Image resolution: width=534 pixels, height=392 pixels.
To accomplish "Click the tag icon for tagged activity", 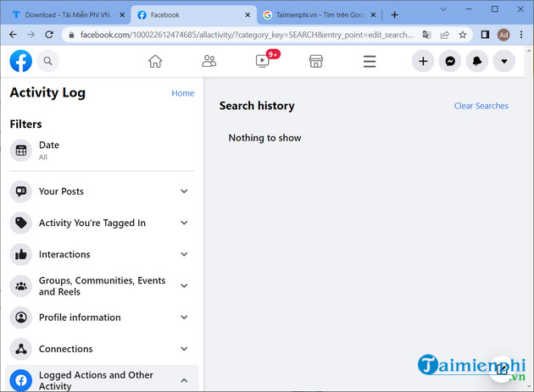I will coord(21,223).
